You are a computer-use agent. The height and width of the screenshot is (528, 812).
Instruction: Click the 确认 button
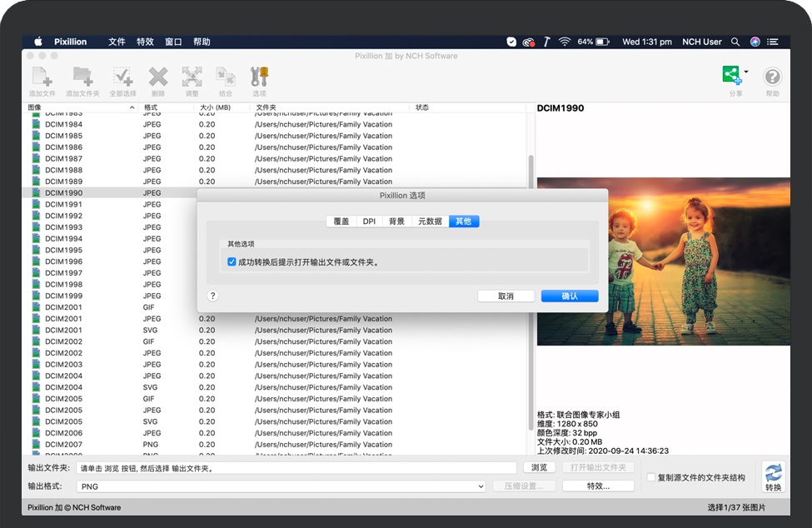[x=570, y=296]
